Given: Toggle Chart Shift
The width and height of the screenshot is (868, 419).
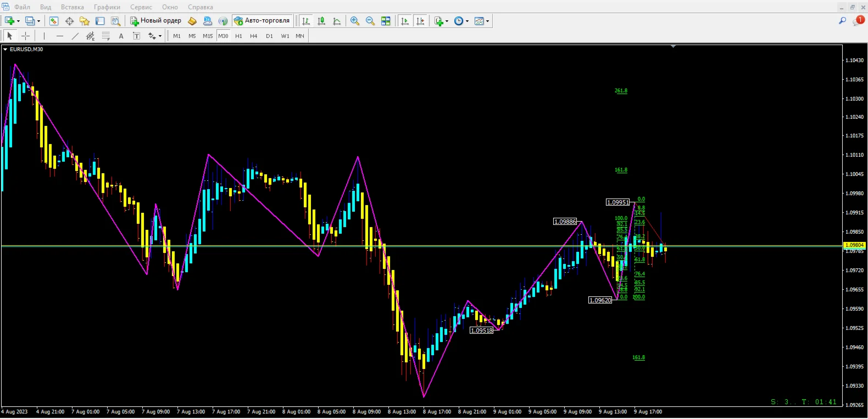Looking at the screenshot, I should point(420,21).
